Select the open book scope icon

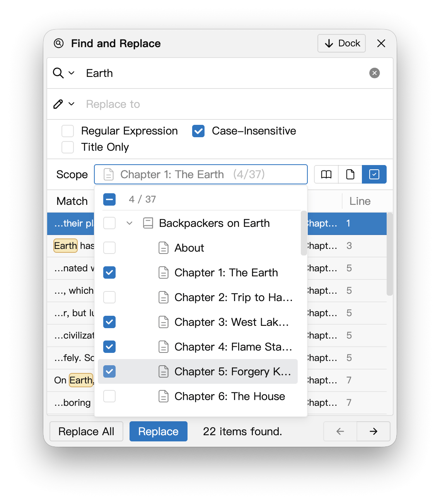click(x=326, y=174)
